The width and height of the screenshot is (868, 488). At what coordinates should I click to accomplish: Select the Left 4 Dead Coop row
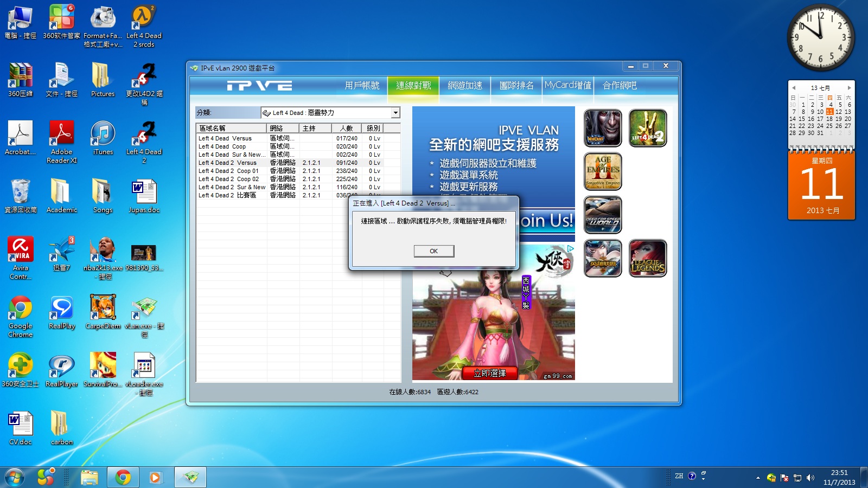[222, 146]
